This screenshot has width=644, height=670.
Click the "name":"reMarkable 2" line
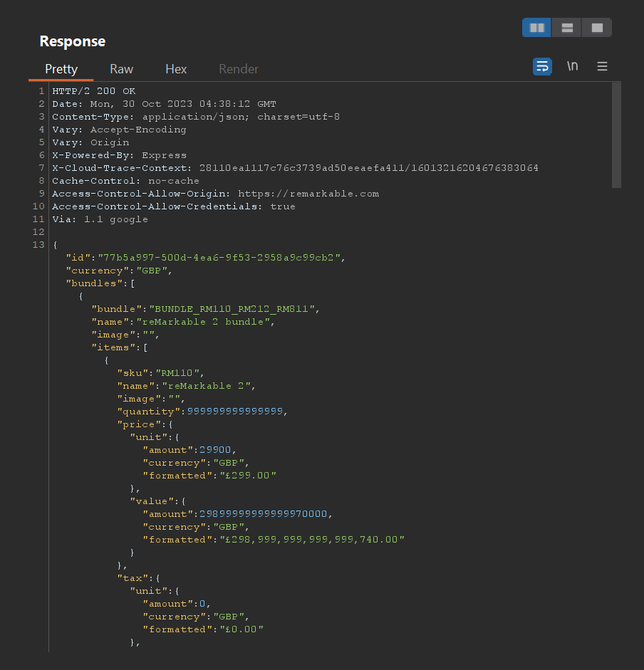[187, 386]
